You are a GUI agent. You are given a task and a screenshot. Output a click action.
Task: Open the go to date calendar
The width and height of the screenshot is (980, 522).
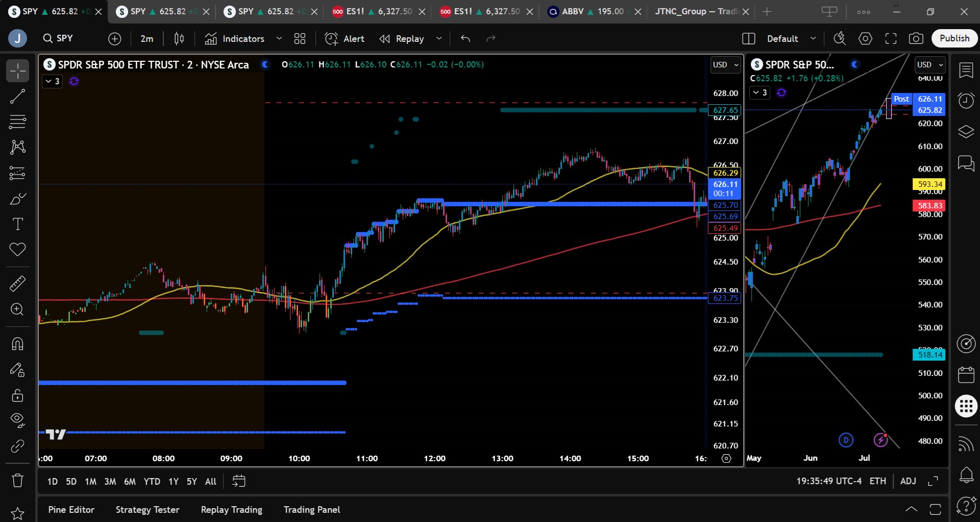(x=239, y=482)
